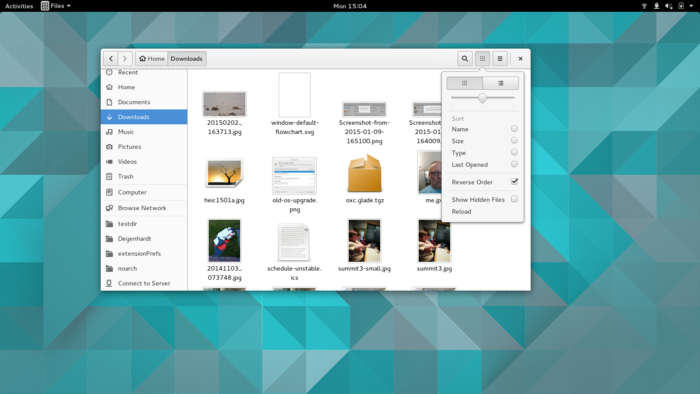
Task: Uncheck the Reverse Order checkbox
Action: [x=514, y=182]
